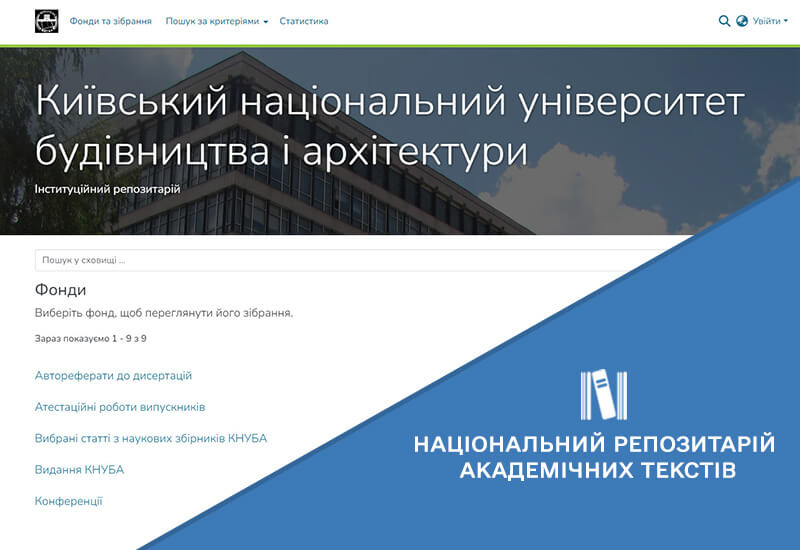Open the Видання КНУБА collection

coord(79,470)
